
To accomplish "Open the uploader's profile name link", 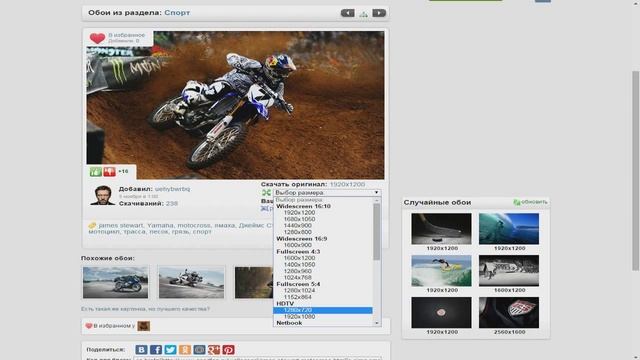I will point(172,189).
